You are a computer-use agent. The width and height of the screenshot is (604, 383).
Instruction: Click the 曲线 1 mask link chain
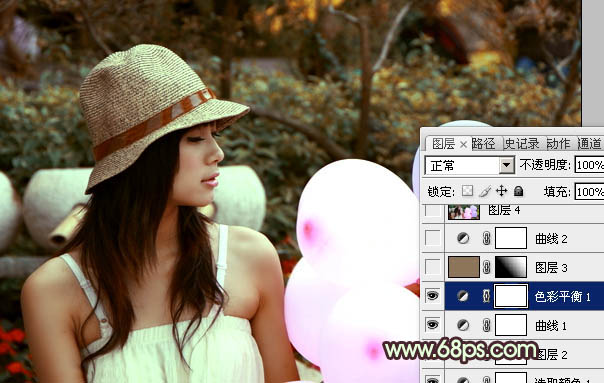click(487, 325)
